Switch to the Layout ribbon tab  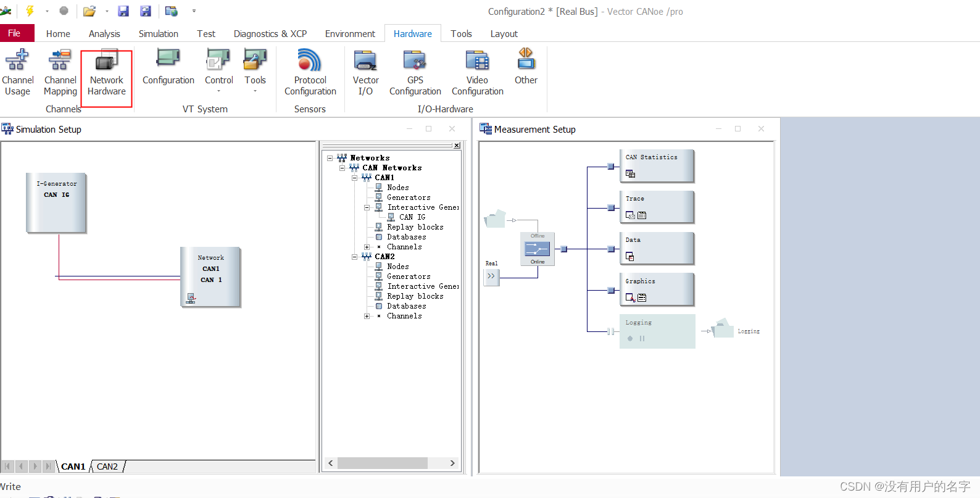coord(504,33)
